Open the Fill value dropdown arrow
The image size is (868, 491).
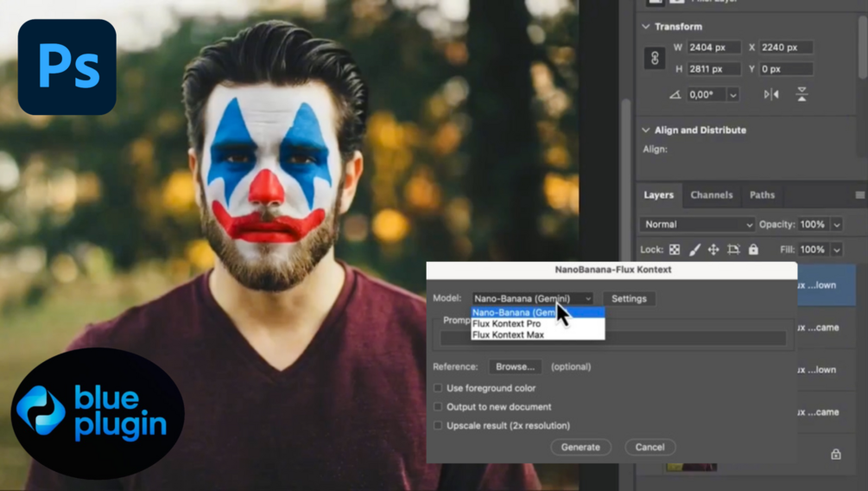(x=837, y=250)
